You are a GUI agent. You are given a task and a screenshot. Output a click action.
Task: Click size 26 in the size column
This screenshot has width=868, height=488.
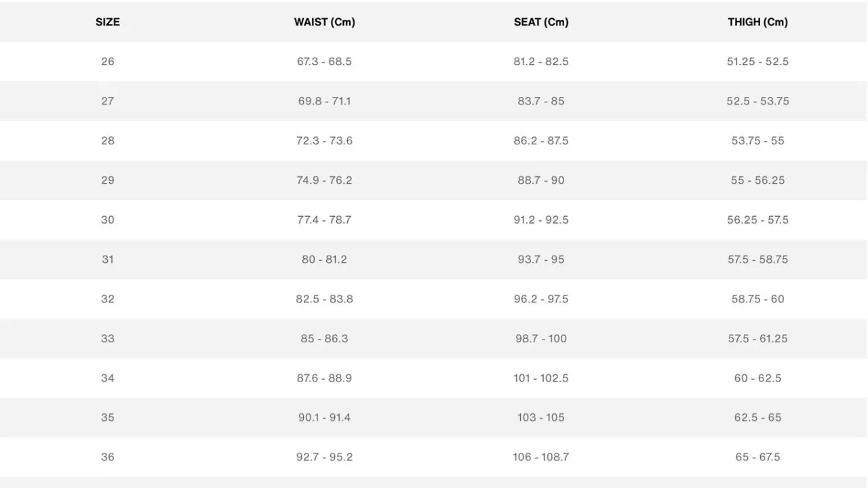pyautogui.click(x=108, y=62)
